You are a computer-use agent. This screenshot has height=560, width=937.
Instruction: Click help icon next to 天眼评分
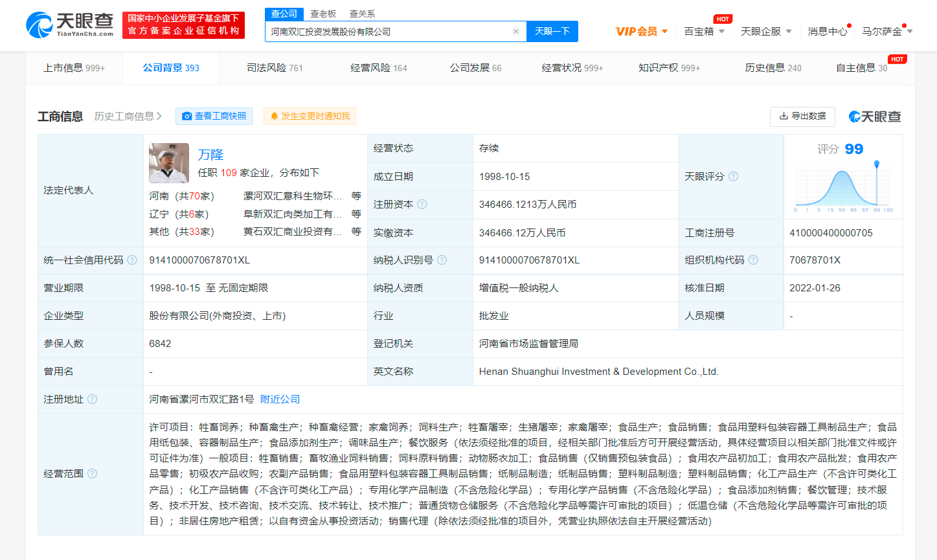pos(733,176)
